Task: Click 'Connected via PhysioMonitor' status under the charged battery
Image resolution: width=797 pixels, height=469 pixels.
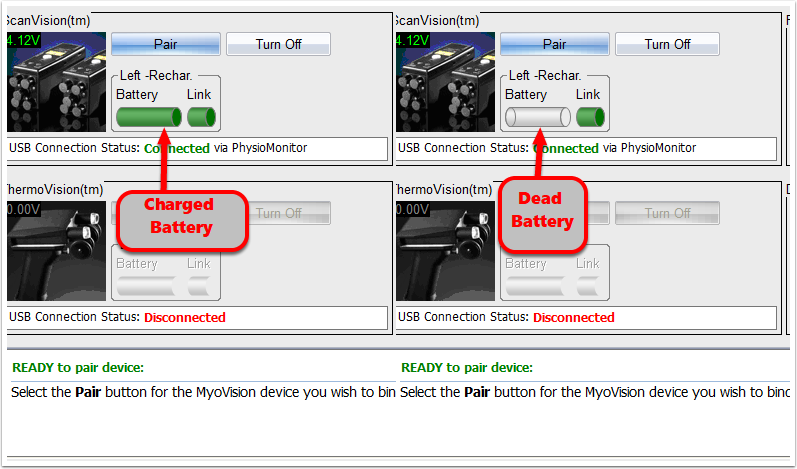Action: pyautogui.click(x=226, y=148)
